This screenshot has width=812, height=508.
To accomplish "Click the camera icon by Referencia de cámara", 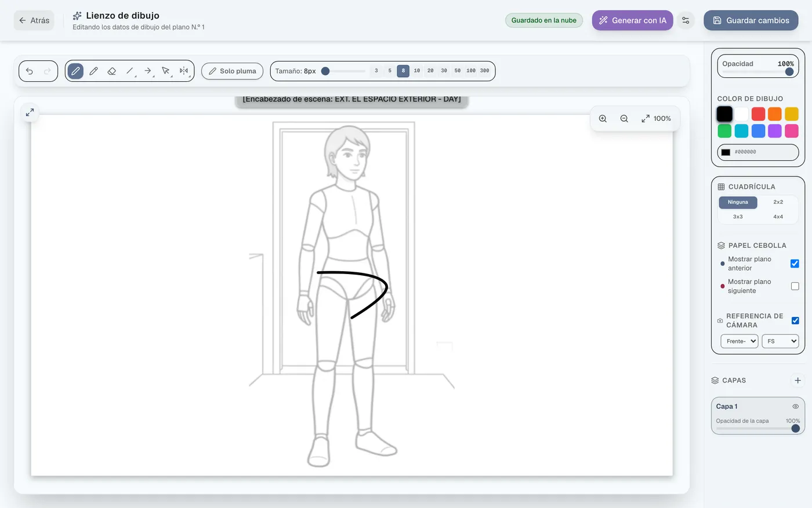I will click(720, 320).
